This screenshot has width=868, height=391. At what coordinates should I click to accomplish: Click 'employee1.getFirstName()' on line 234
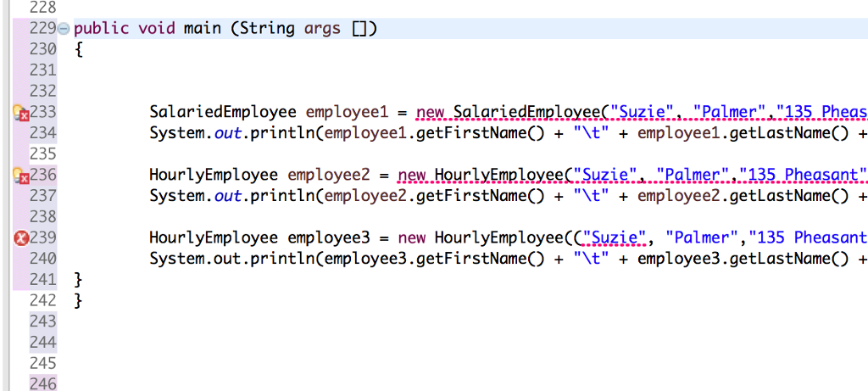[435, 133]
